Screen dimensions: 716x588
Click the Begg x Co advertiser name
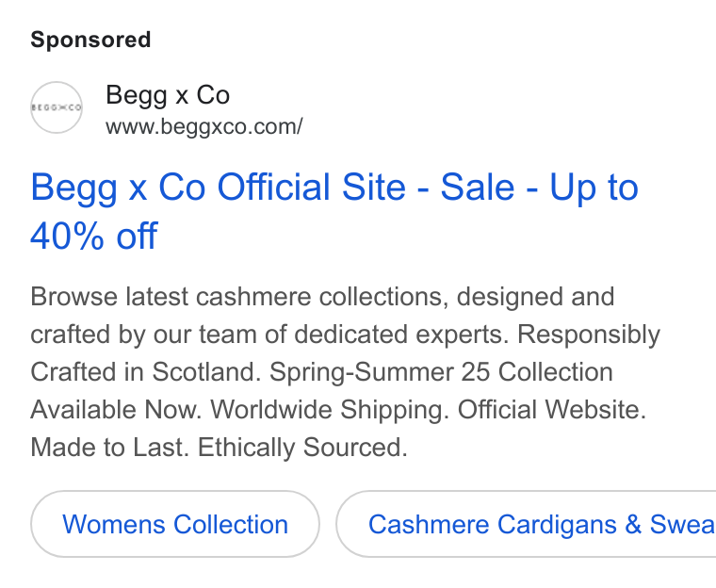click(x=168, y=95)
